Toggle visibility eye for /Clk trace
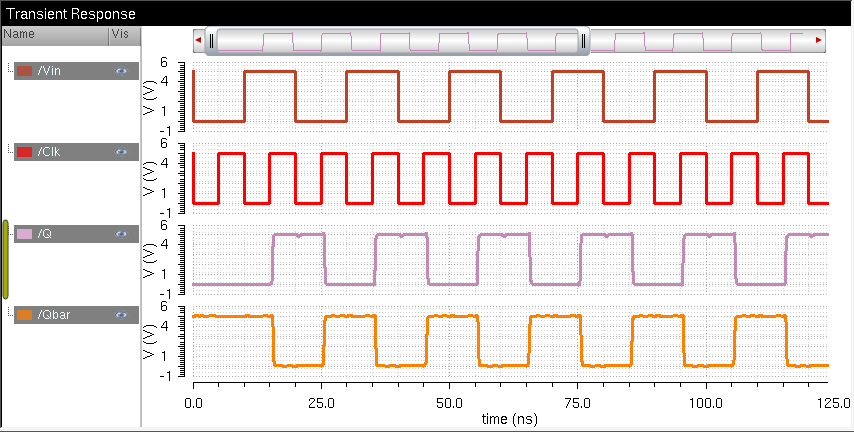Image resolution: width=854 pixels, height=432 pixels. pyautogui.click(x=121, y=153)
